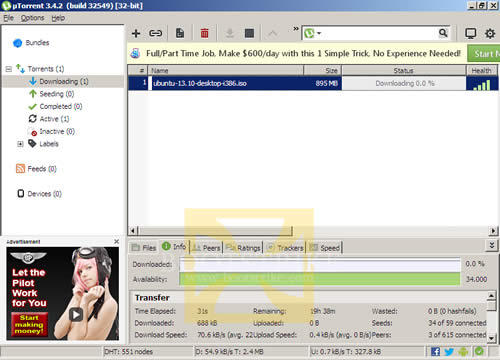Switch to the Trackers tab
The height and width of the screenshot is (360, 500).
click(x=285, y=248)
